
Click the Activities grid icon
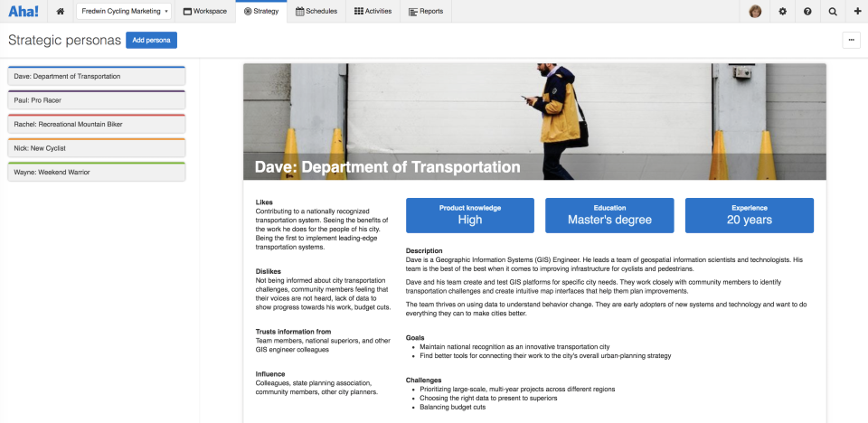coord(359,11)
